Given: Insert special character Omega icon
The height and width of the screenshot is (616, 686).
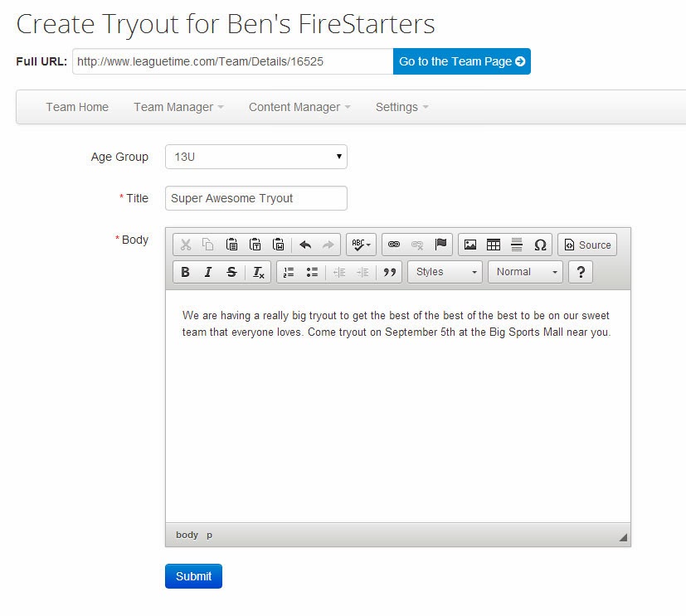Looking at the screenshot, I should (540, 245).
